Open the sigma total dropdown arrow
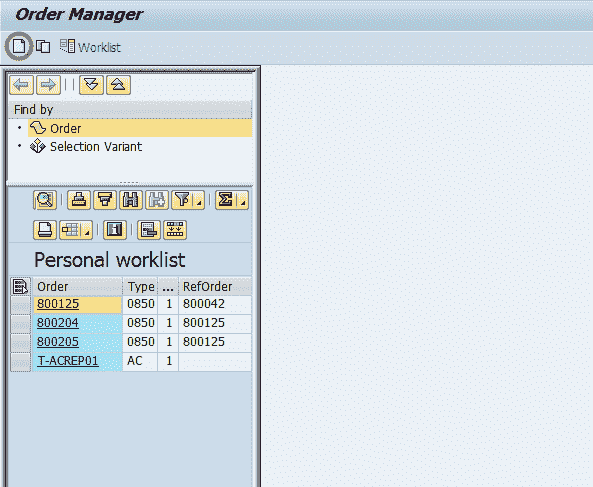The image size is (593, 487). pos(243,200)
